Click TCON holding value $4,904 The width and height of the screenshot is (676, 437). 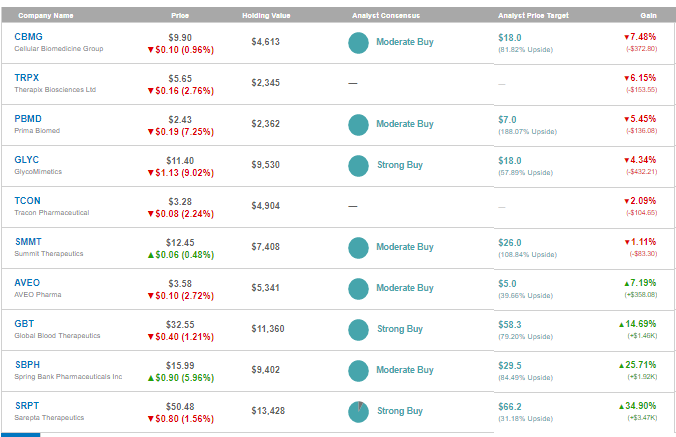pyautogui.click(x=267, y=206)
